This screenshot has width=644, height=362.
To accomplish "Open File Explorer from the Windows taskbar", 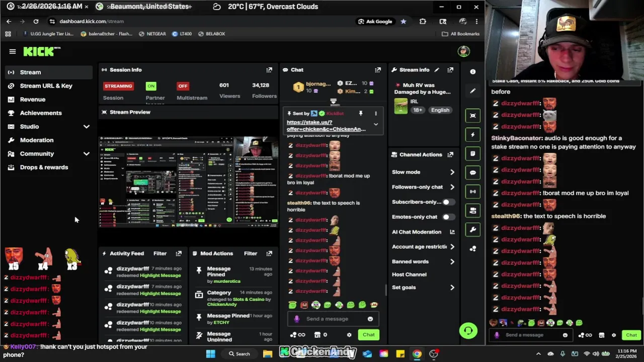I will [268, 354].
